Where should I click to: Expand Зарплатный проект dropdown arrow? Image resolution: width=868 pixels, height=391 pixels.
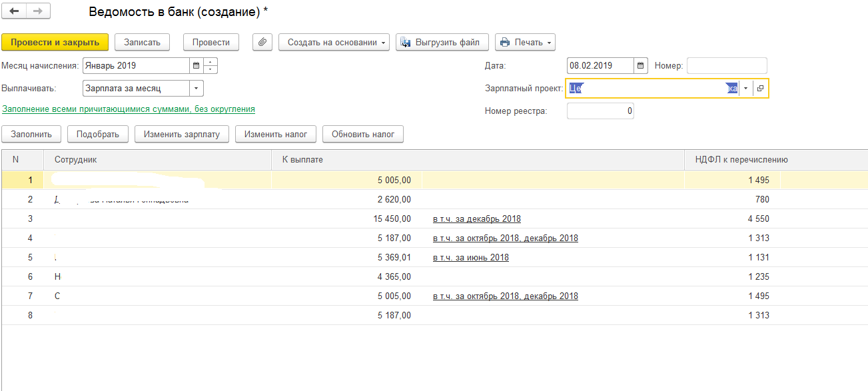[x=746, y=89]
